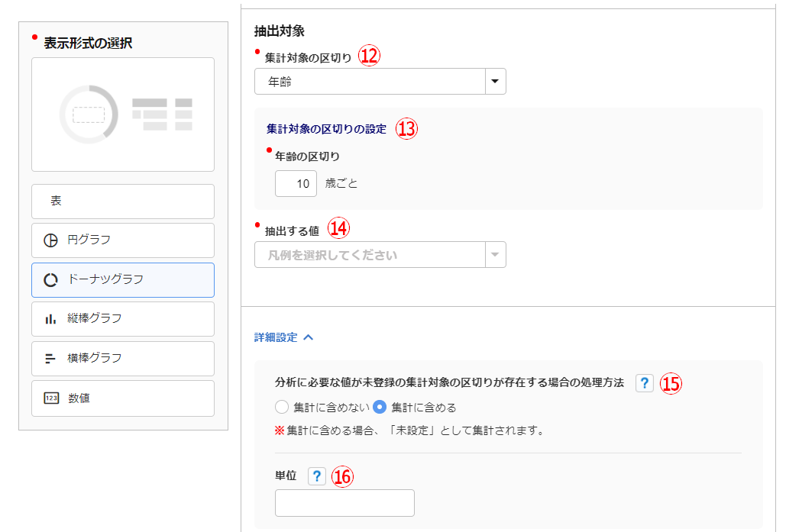This screenshot has height=532, width=802.
Task: Click the pie chart icon for 円グラフ
Action: [51, 240]
